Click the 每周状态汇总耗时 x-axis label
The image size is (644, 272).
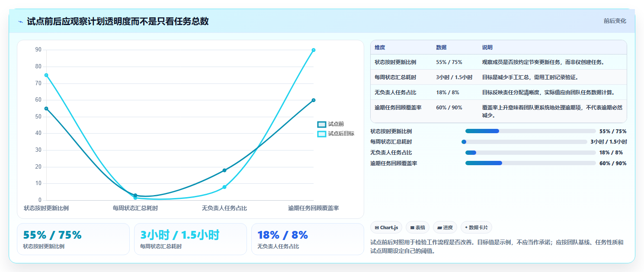(135, 208)
